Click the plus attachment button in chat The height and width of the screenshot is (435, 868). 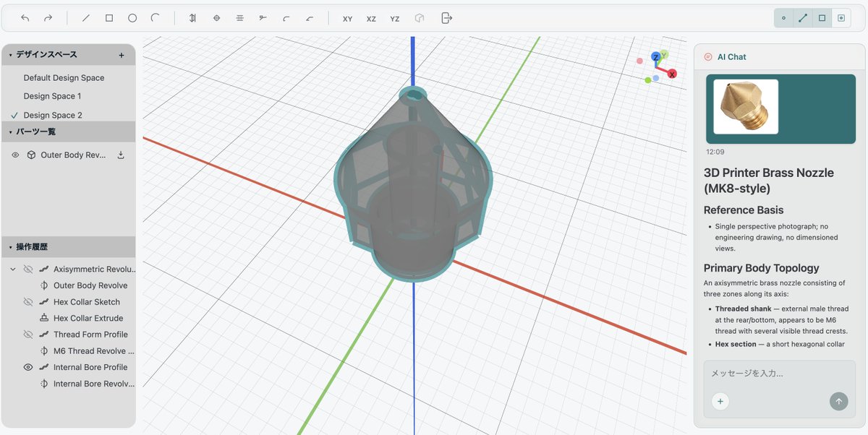(x=720, y=402)
